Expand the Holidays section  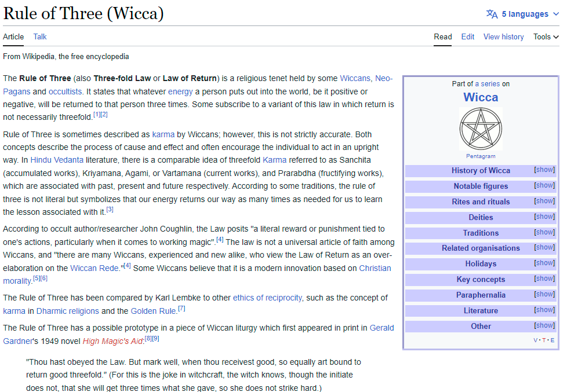click(544, 263)
